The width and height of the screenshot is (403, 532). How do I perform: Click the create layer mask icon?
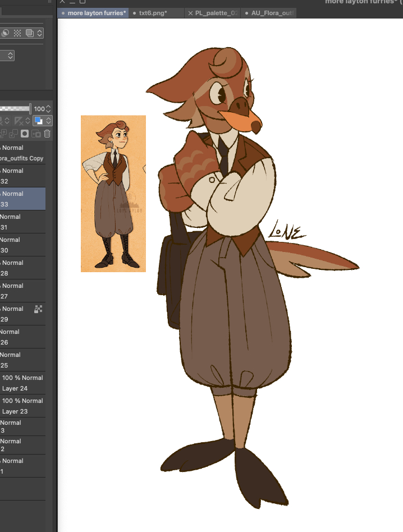25,134
